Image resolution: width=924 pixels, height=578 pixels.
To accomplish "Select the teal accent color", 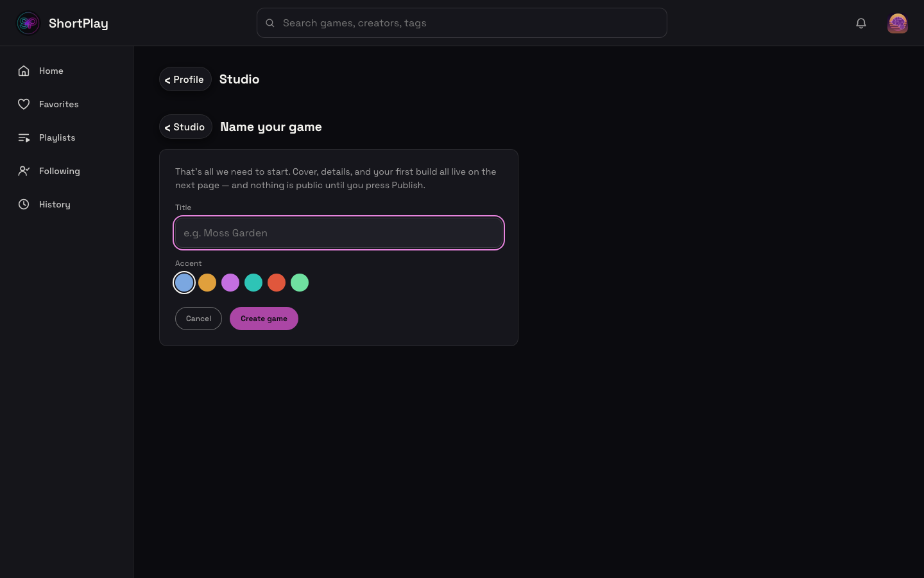I will pos(253,283).
